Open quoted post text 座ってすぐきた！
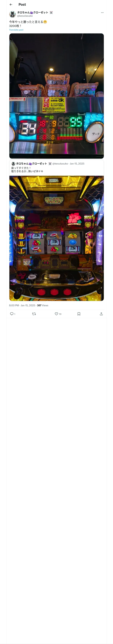This screenshot has width=113, height=644. tap(21, 168)
